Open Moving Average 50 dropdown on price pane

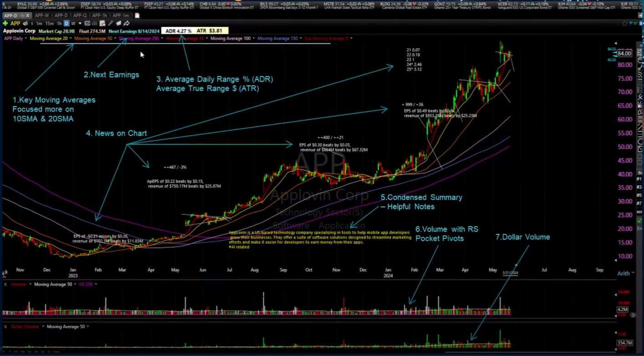tap(115, 39)
